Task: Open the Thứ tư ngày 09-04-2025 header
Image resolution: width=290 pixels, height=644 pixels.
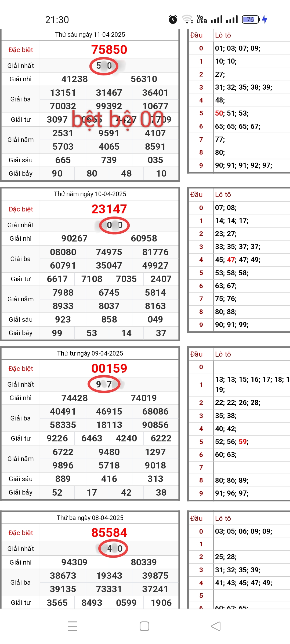Action: point(90,353)
